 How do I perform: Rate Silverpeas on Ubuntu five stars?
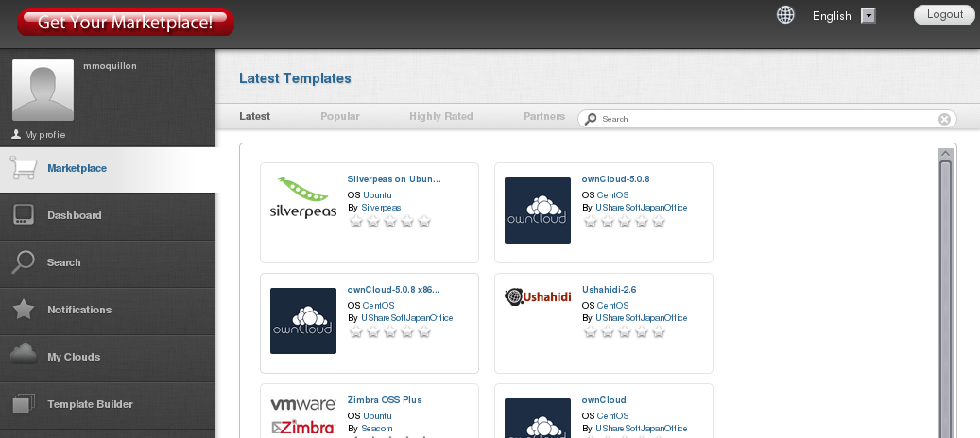pos(424,222)
